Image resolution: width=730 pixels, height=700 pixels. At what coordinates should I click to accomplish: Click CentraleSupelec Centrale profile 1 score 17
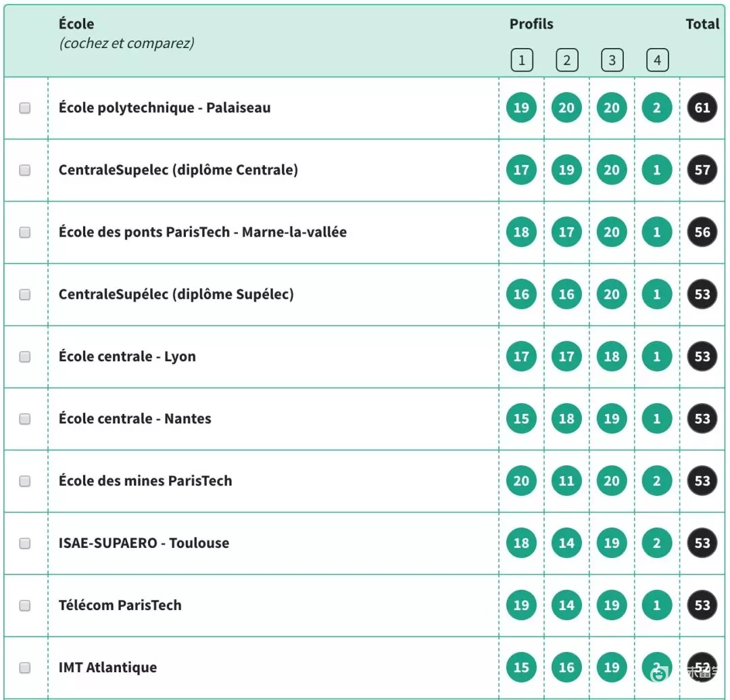[521, 170]
